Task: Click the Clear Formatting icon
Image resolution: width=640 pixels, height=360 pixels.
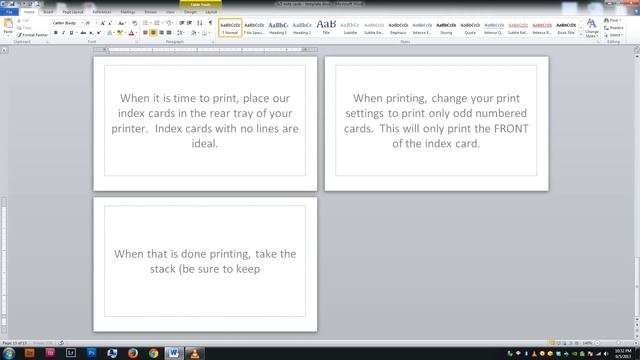Action: click(134, 23)
